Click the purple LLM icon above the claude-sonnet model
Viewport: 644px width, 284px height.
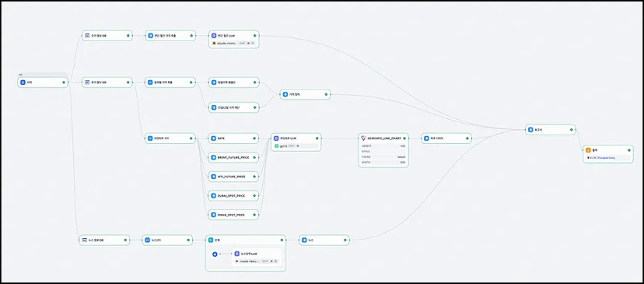[x=214, y=36]
